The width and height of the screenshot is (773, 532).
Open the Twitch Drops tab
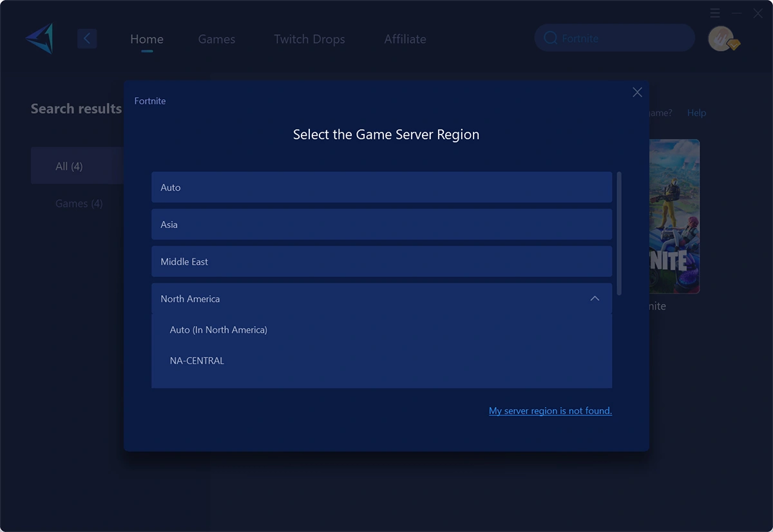(309, 39)
